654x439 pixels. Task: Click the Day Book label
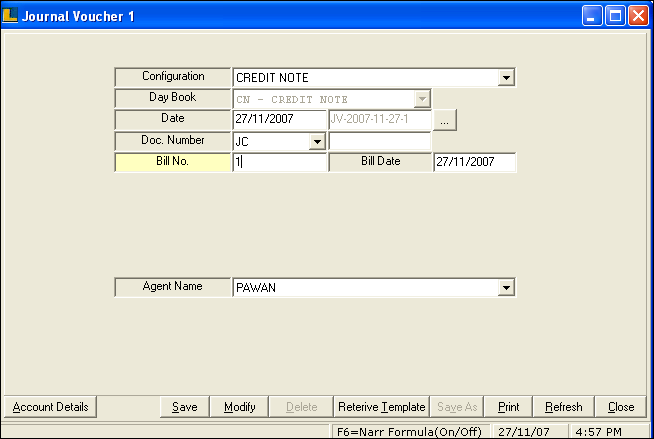point(173,98)
